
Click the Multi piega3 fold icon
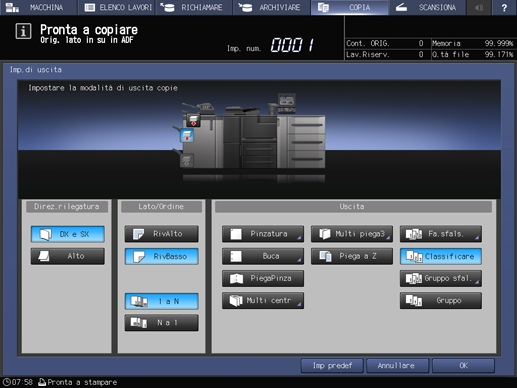[325, 234]
